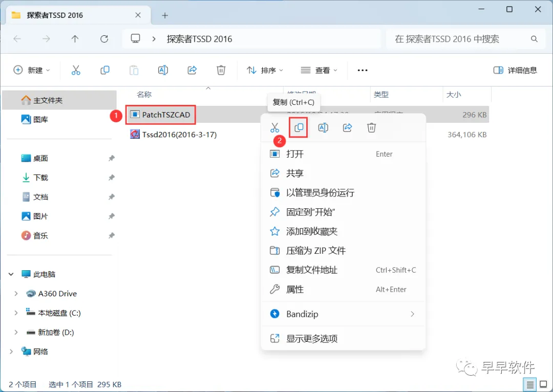
Task: Unpin 音乐 using its pin icon
Action: (112, 235)
